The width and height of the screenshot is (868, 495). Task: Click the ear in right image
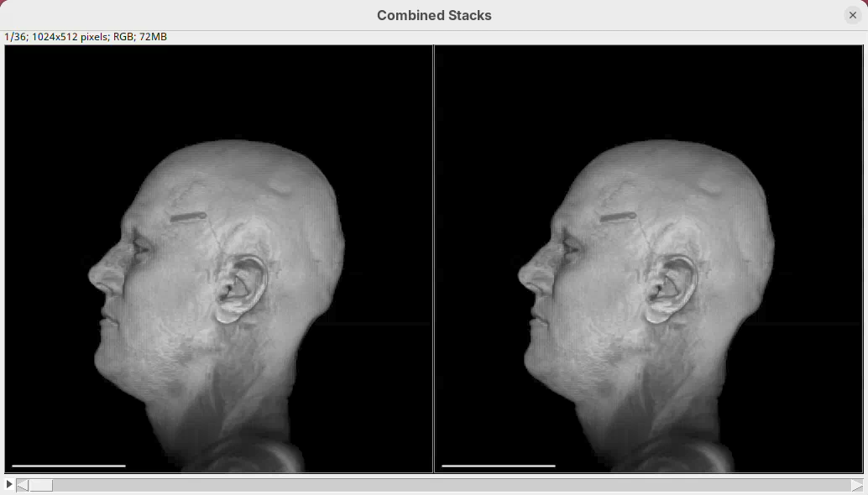670,289
